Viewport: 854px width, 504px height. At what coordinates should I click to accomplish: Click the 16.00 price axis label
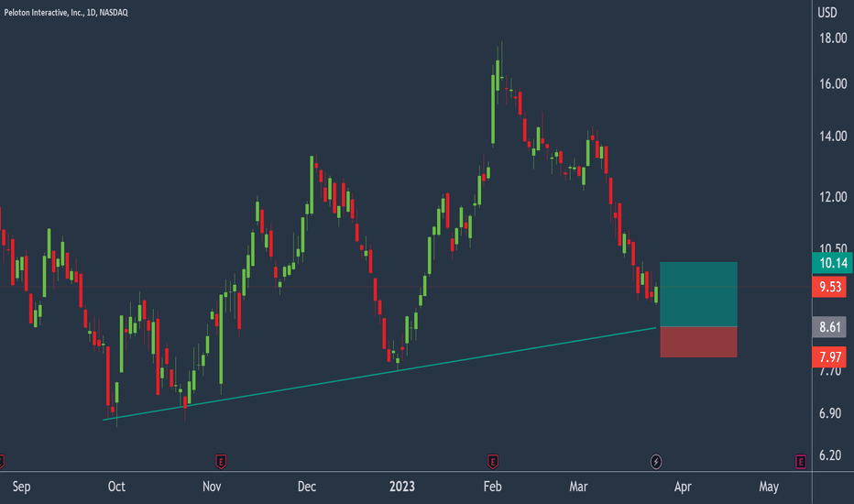click(x=833, y=84)
